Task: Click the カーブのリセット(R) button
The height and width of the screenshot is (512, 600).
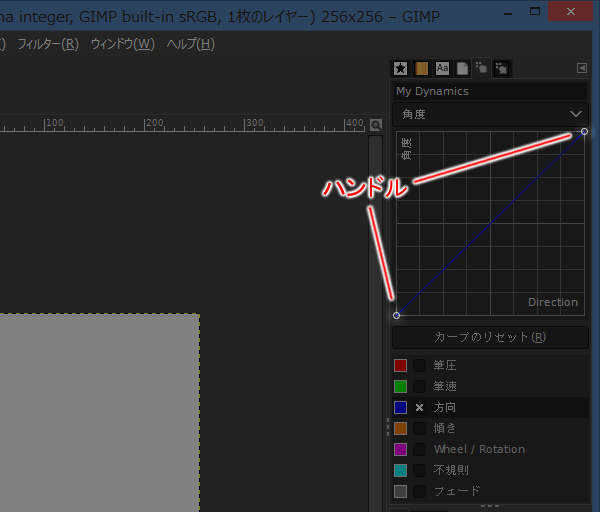Action: [489, 337]
